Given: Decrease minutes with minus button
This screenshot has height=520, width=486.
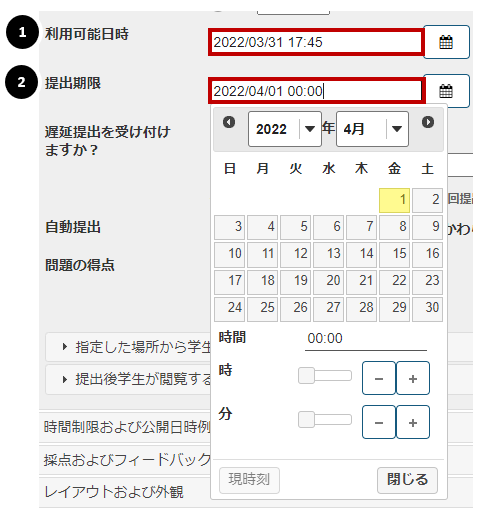Looking at the screenshot, I should coord(379,422).
